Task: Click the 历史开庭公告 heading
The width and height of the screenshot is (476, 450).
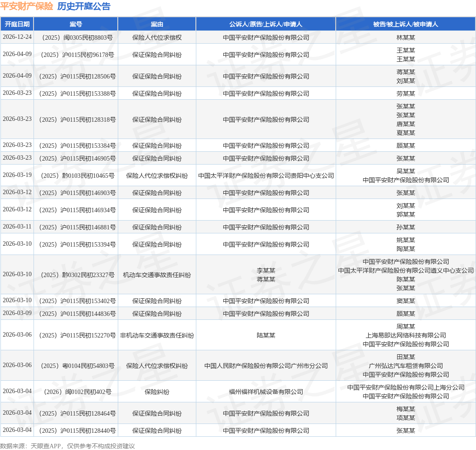Action: click(x=84, y=6)
